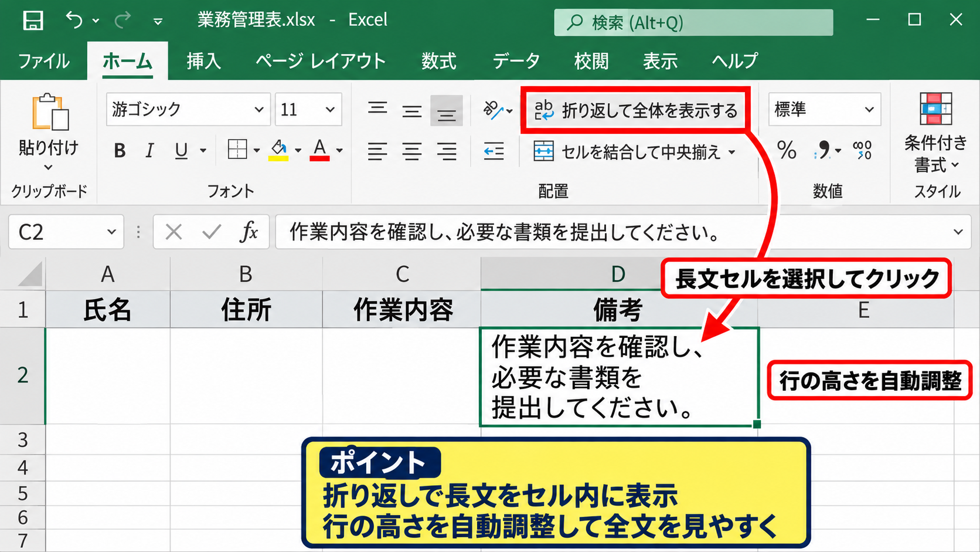Open Quick Access Toolbar customize arrow

[x=158, y=22]
